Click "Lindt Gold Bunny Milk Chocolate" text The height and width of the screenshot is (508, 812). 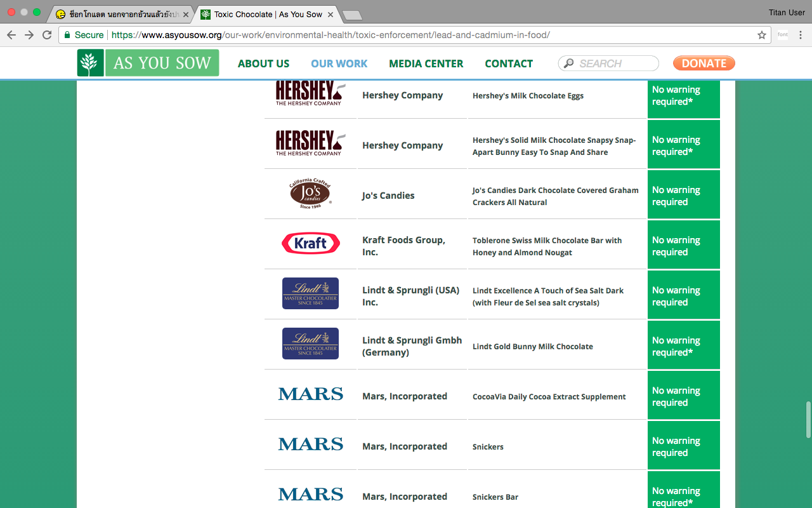[533, 347]
